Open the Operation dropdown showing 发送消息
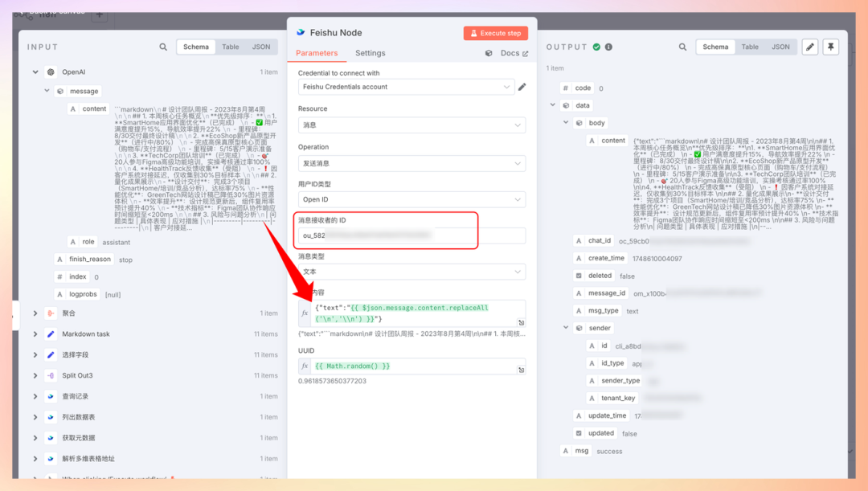 pyautogui.click(x=411, y=163)
